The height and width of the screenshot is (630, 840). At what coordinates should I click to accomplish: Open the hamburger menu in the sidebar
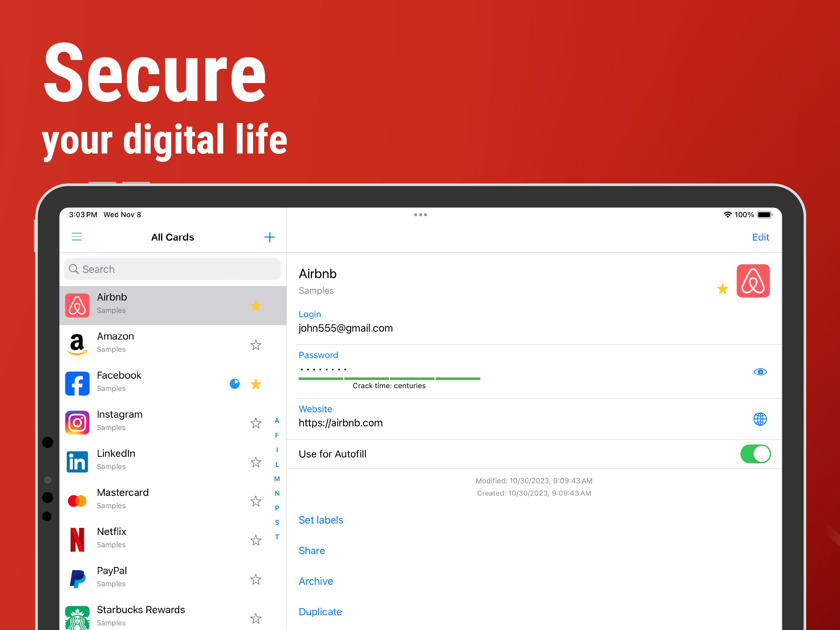pyautogui.click(x=77, y=237)
